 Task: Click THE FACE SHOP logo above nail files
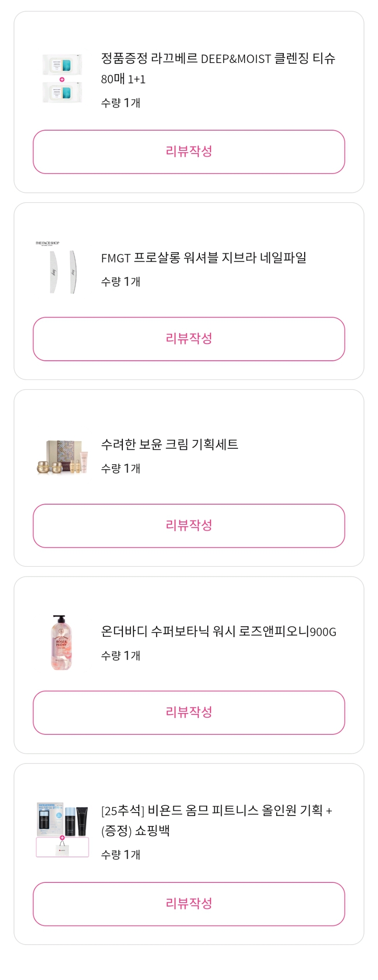[x=47, y=243]
